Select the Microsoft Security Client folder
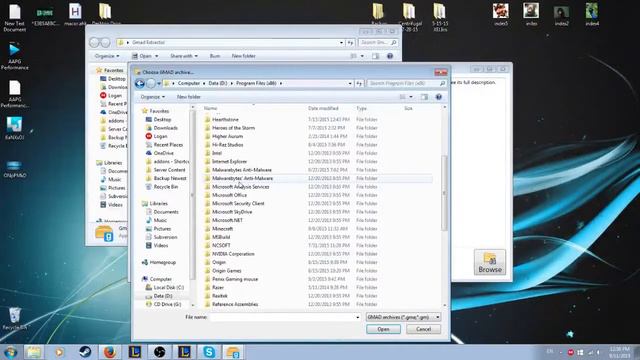 pyautogui.click(x=238, y=203)
